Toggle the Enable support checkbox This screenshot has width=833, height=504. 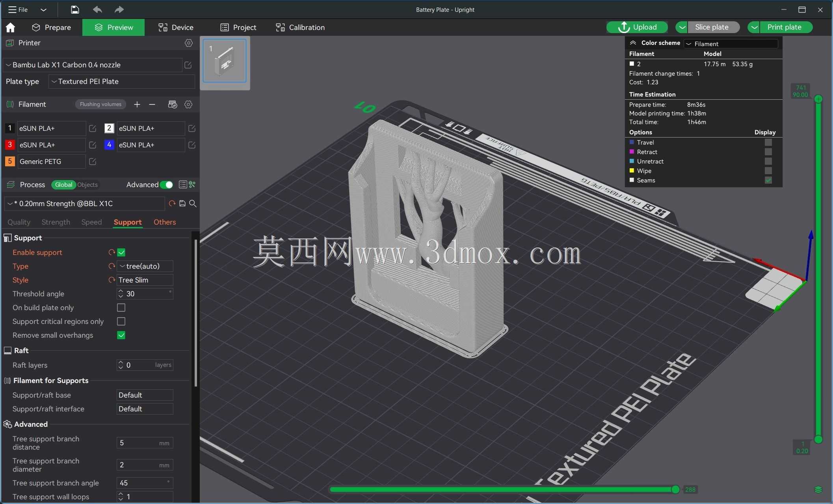tap(121, 253)
